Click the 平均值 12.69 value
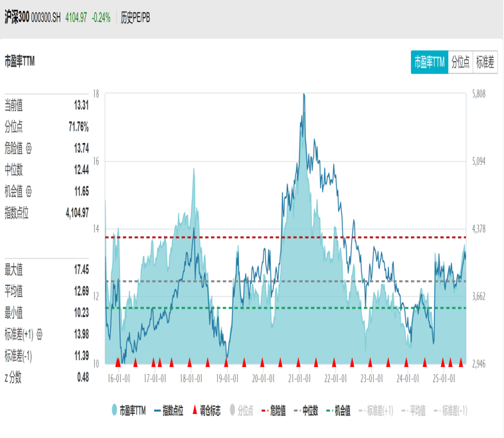504x438 pixels. tap(81, 291)
